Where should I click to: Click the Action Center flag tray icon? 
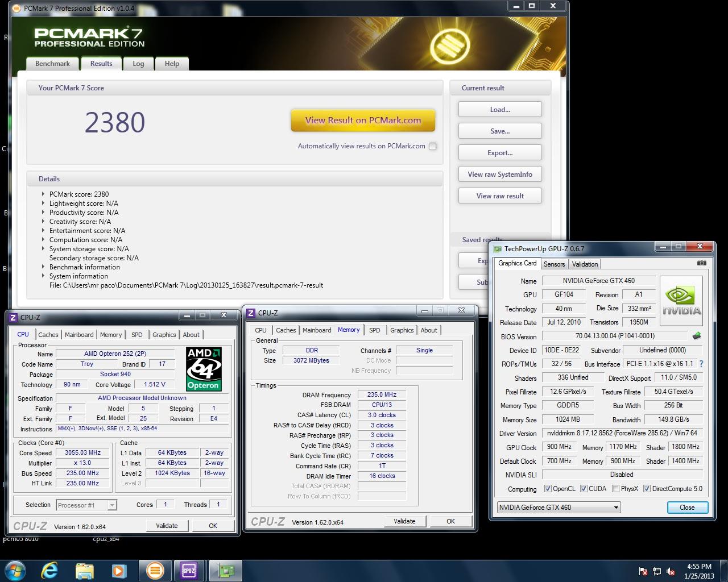coord(643,571)
